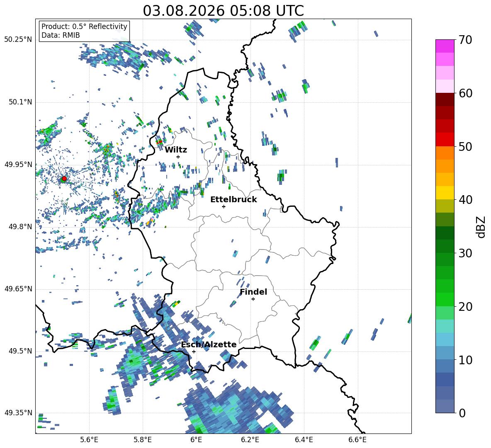
Task: Click the 50.25°N latitude tick label
Action: [18, 40]
